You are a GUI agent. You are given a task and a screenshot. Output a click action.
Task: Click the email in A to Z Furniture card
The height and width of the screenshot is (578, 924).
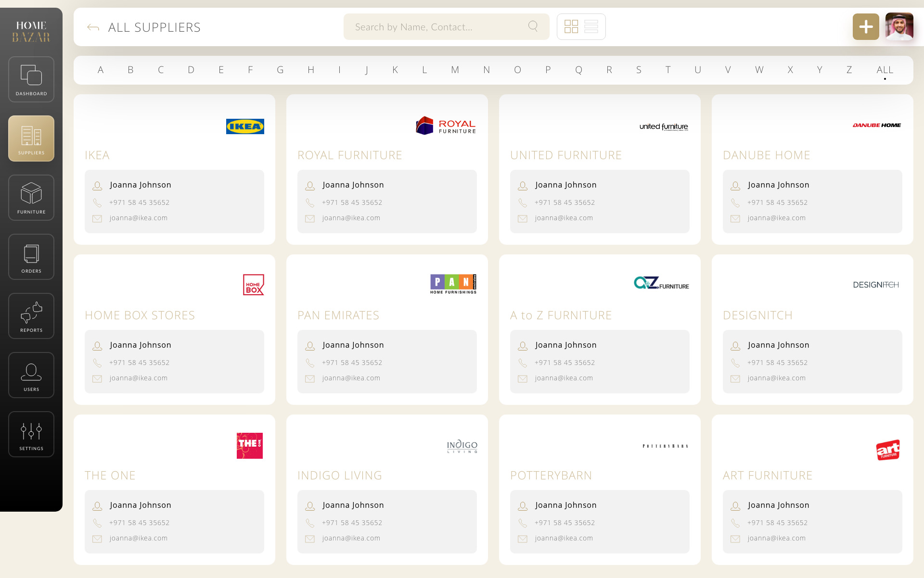(564, 378)
